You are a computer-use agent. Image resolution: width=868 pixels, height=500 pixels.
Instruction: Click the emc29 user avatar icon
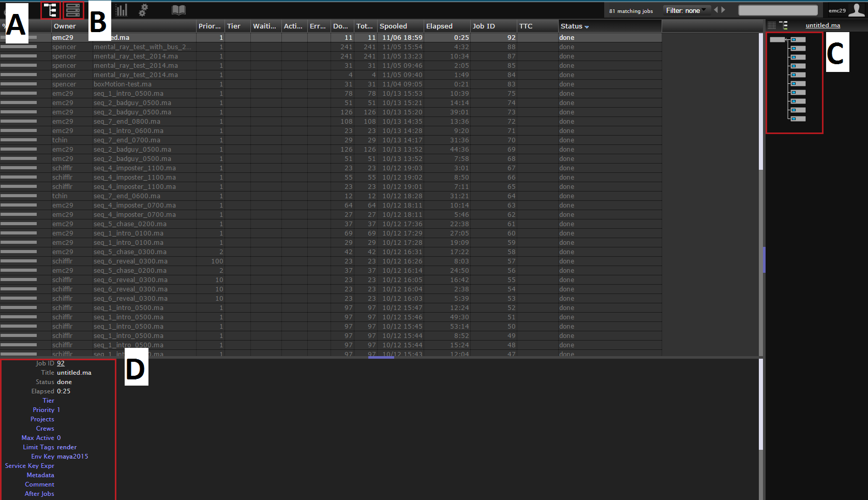(x=856, y=10)
